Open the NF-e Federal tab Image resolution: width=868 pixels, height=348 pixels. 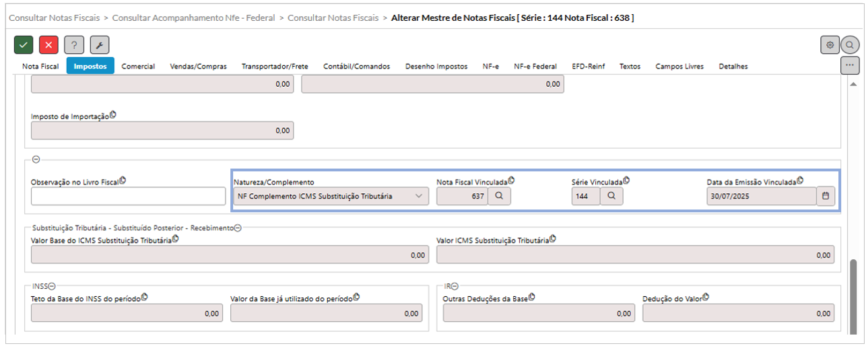tap(535, 67)
